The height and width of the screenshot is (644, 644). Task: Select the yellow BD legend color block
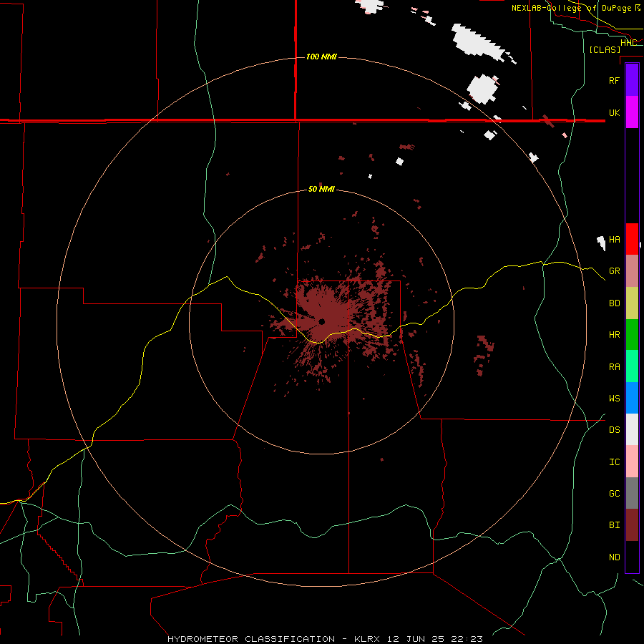(x=632, y=303)
